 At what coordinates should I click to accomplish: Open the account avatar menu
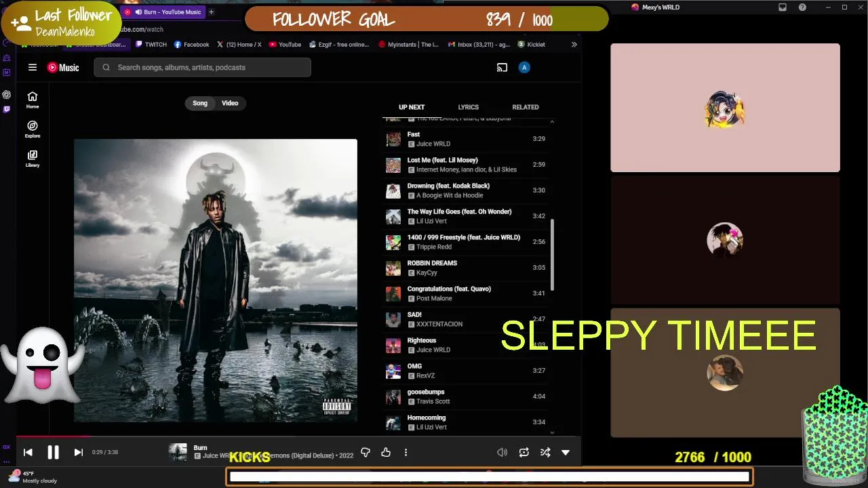tap(524, 67)
